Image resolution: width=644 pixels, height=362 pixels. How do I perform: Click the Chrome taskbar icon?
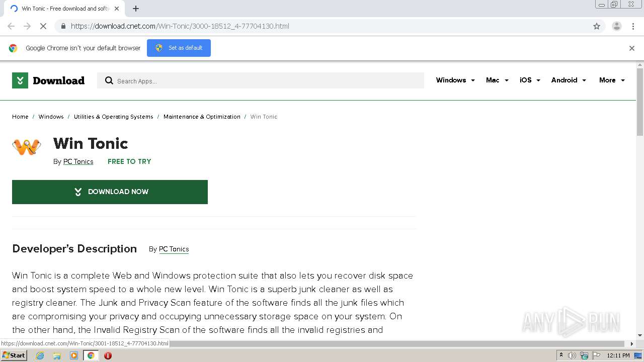pos(91,355)
